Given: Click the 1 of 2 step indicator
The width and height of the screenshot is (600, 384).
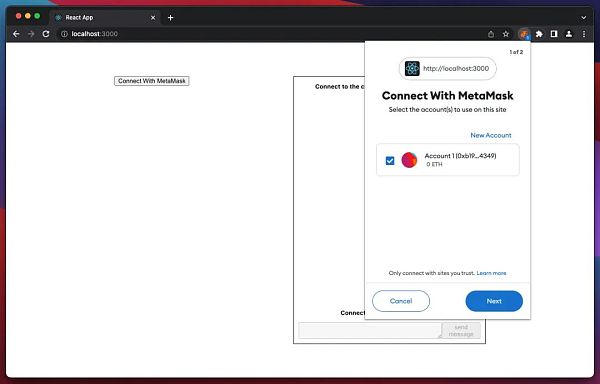Looking at the screenshot, I should pyautogui.click(x=516, y=52).
